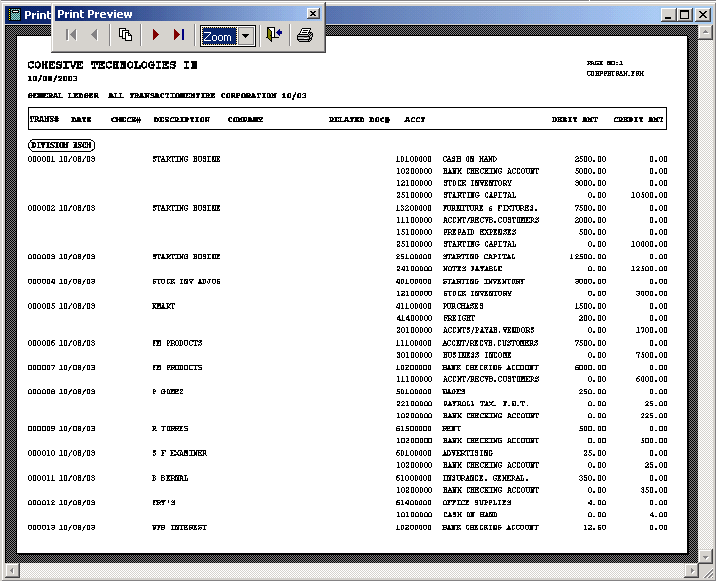
Task: Expand the Zoom dropdown arrow
Action: click(x=246, y=36)
